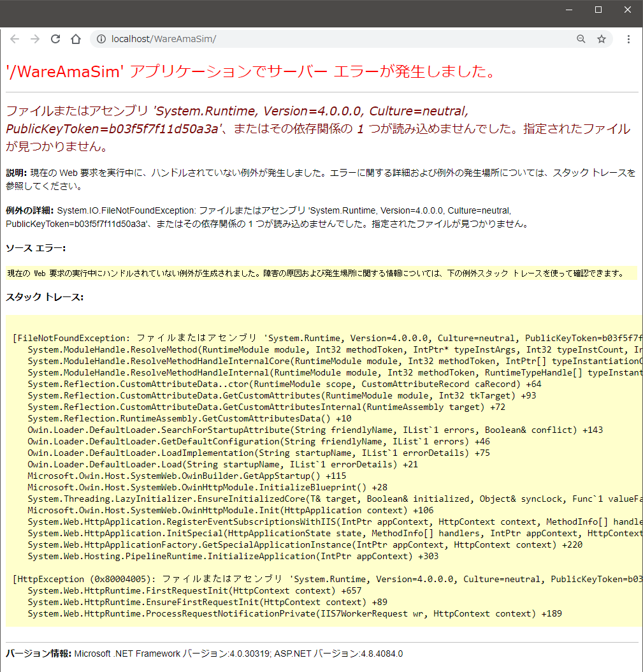Image resolution: width=643 pixels, height=672 pixels.
Task: Bookmark this page with star icon
Action: point(602,39)
